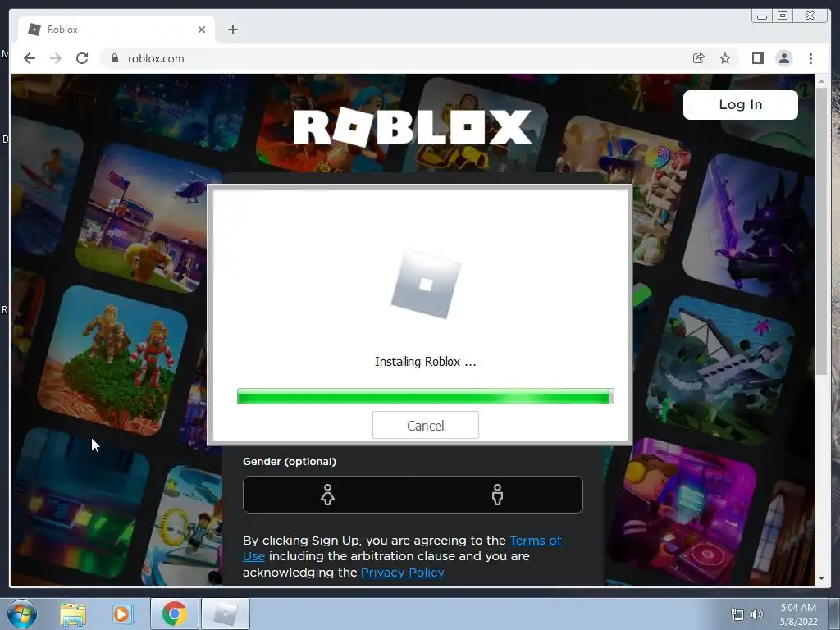View site info via the padlock icon
Viewport: 840px width, 630px height.
tap(114, 58)
